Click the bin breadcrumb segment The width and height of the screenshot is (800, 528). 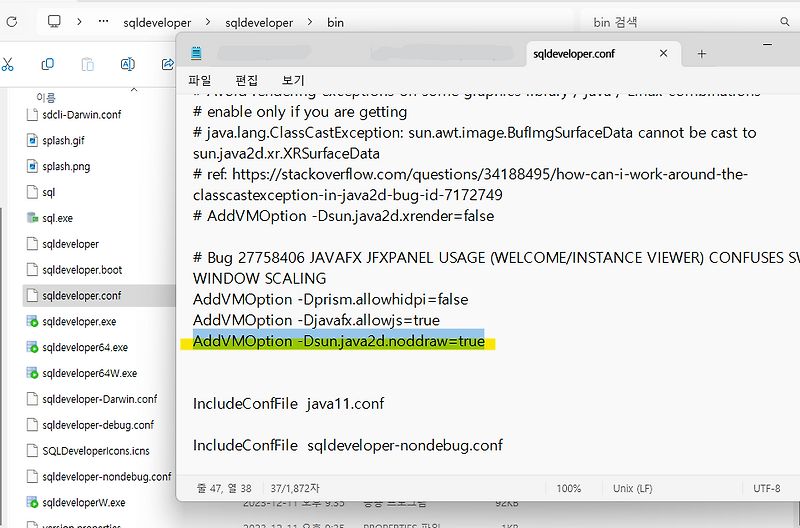335,22
